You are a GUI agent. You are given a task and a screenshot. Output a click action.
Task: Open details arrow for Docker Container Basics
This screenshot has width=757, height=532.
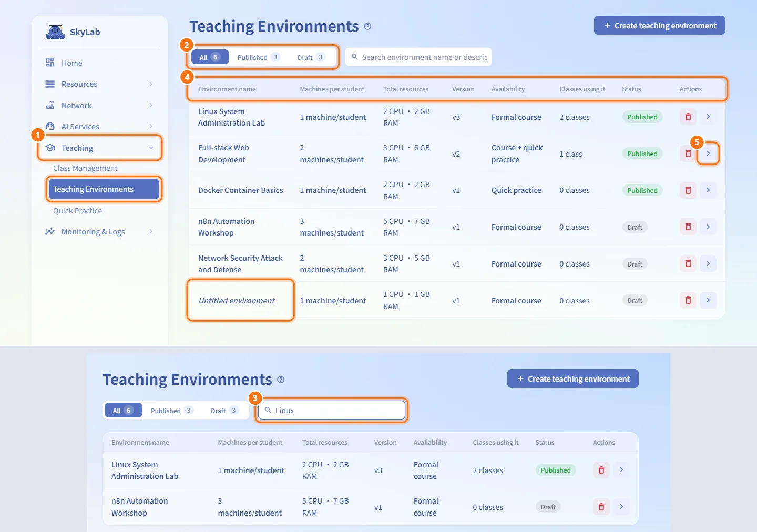(x=708, y=190)
